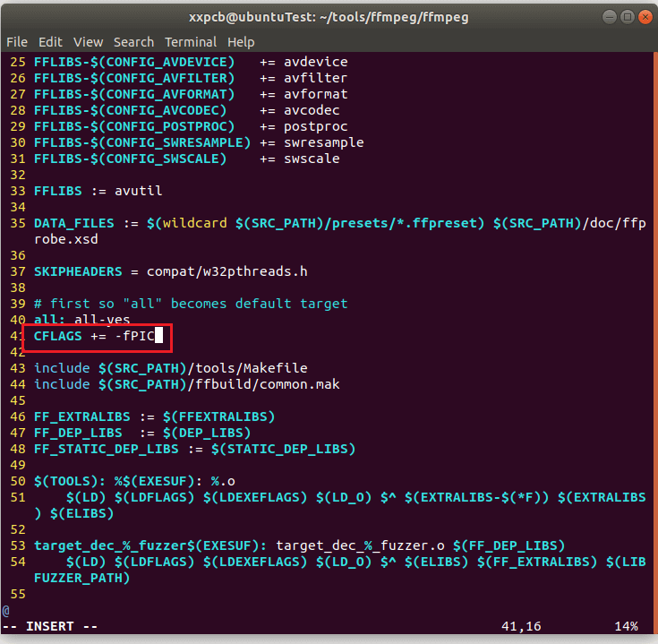Click line number 55
This screenshot has height=644, width=658.
pos(18,595)
